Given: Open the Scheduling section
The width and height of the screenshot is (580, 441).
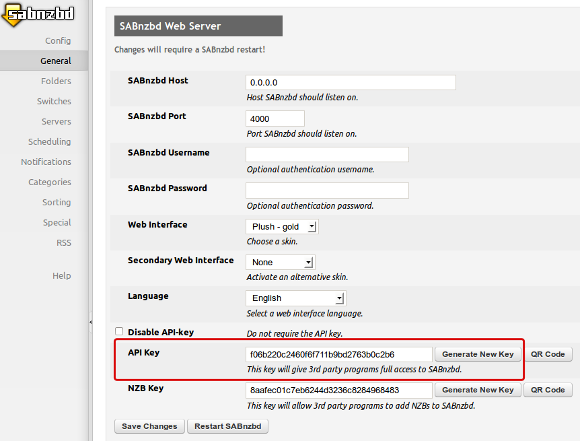Looking at the screenshot, I should point(50,142).
